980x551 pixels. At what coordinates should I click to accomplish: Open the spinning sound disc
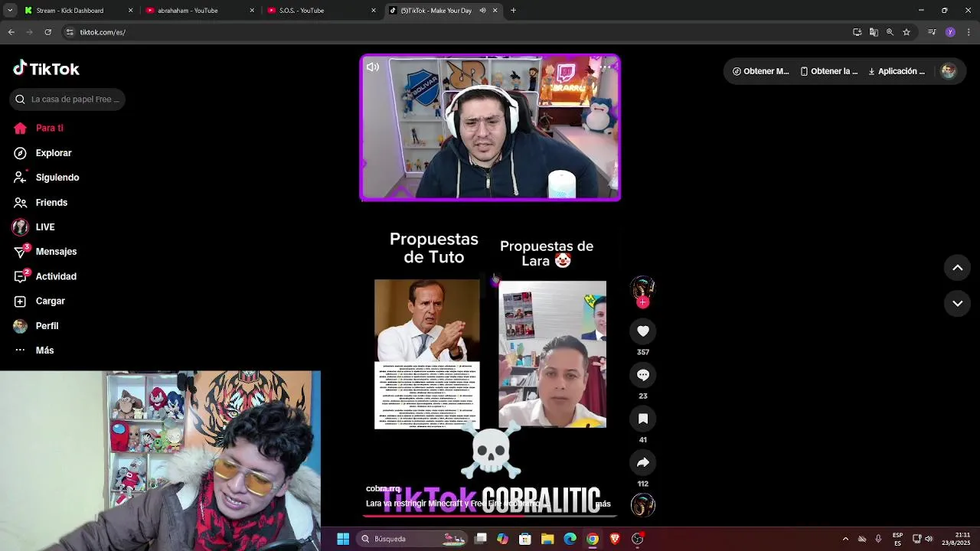pos(643,505)
